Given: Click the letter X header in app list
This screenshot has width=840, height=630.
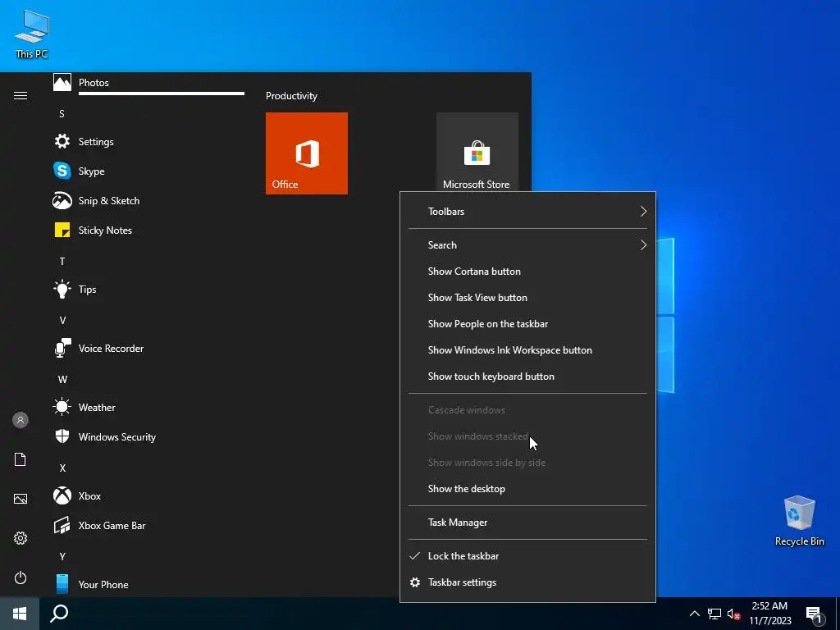Looking at the screenshot, I should pyautogui.click(x=62, y=468).
